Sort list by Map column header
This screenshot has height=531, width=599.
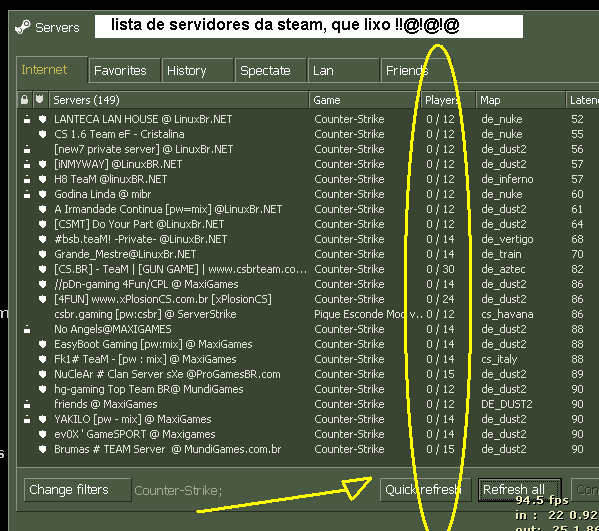(520, 100)
